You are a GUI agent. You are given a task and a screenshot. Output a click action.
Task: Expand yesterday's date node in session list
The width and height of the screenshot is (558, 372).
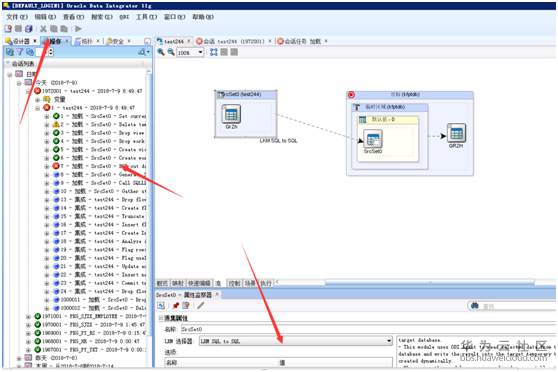pos(19,358)
